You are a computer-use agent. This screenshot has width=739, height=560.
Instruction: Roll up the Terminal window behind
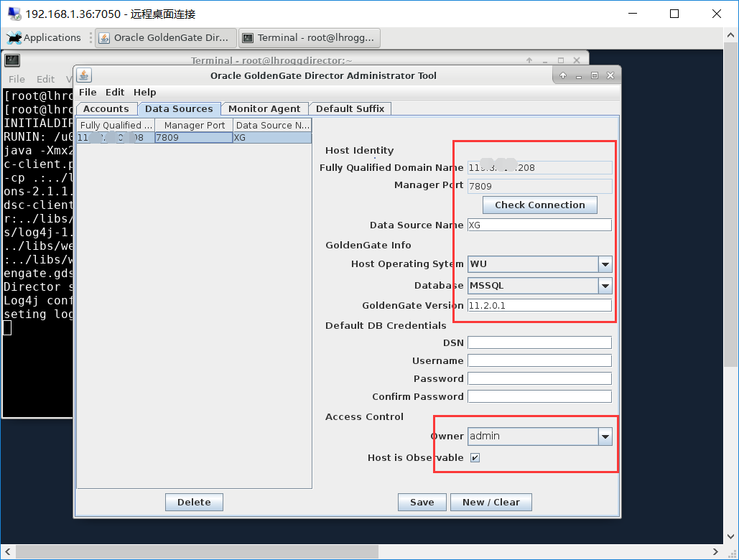tap(529, 60)
